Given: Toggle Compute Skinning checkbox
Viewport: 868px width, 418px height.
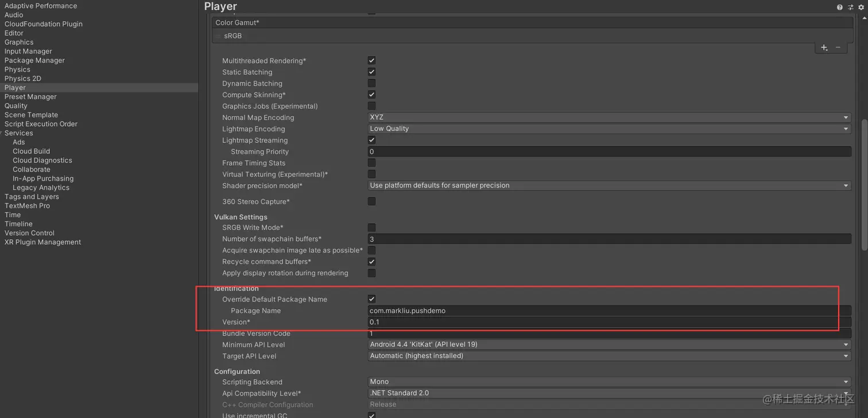Looking at the screenshot, I should click(x=371, y=95).
